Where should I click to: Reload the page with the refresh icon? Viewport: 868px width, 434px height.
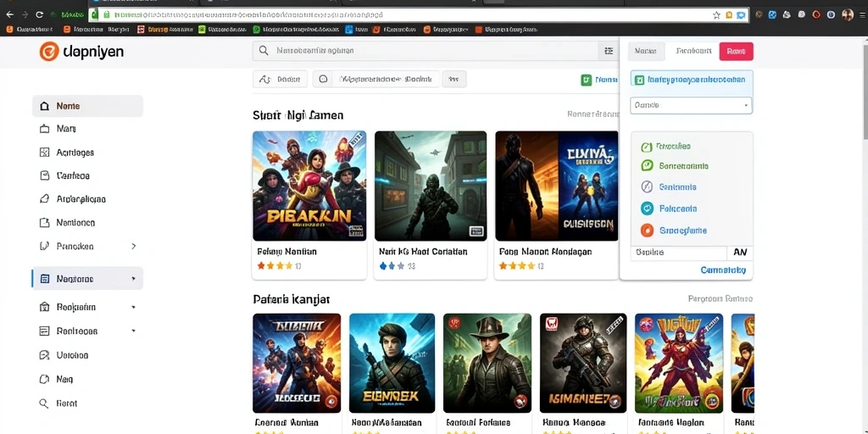point(40,15)
